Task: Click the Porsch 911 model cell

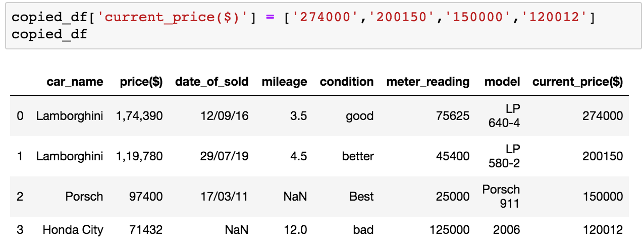Action: (501, 196)
